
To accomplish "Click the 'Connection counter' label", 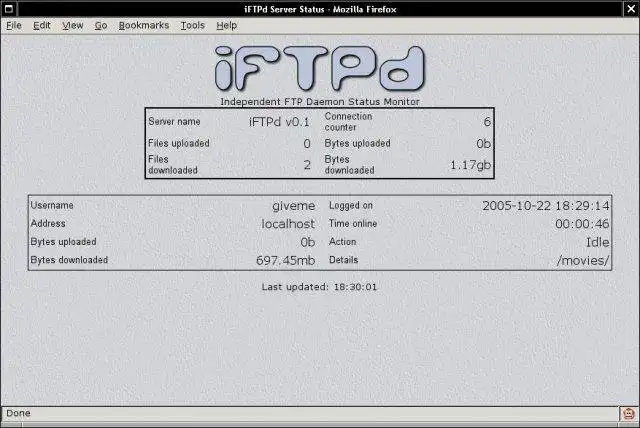I will [x=348, y=122].
